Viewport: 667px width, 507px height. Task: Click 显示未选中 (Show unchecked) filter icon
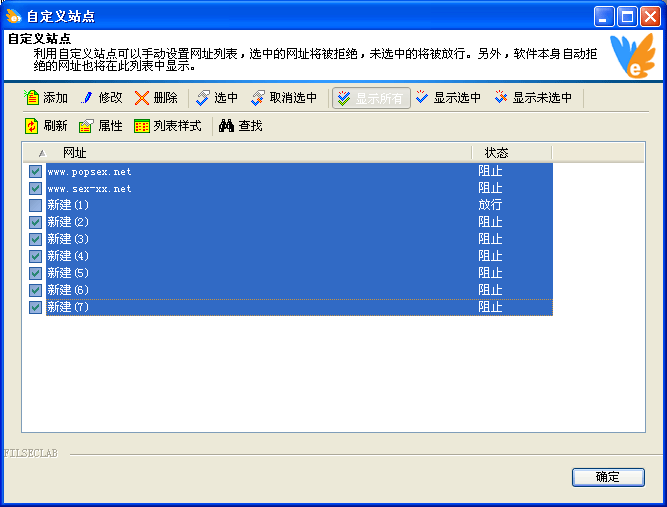click(x=501, y=98)
